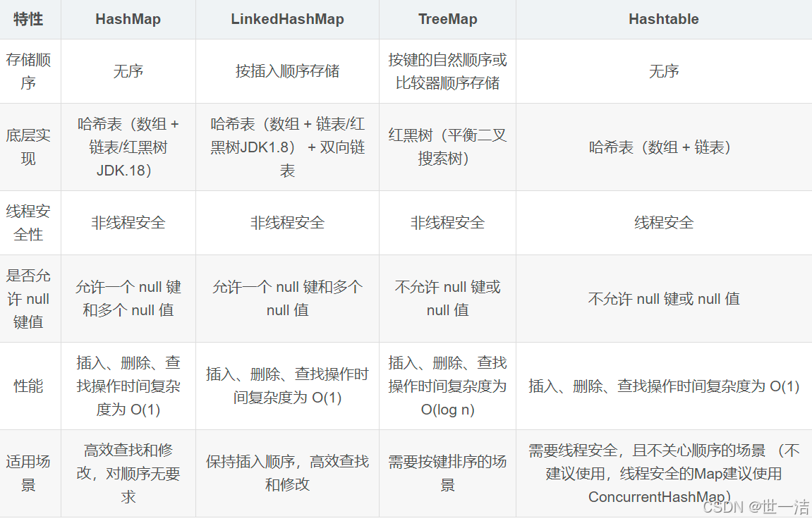This screenshot has width=812, height=521.
Task: Click Hashtable's 时间复杂度为 O(1) cell
Action: click(663, 386)
